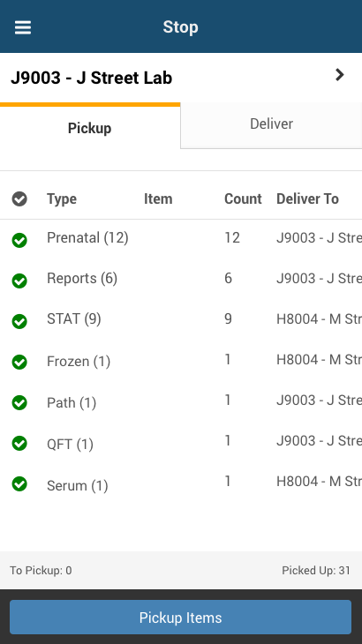362x644 pixels.
Task: Tap the Pickup Items button
Action: [x=180, y=618]
